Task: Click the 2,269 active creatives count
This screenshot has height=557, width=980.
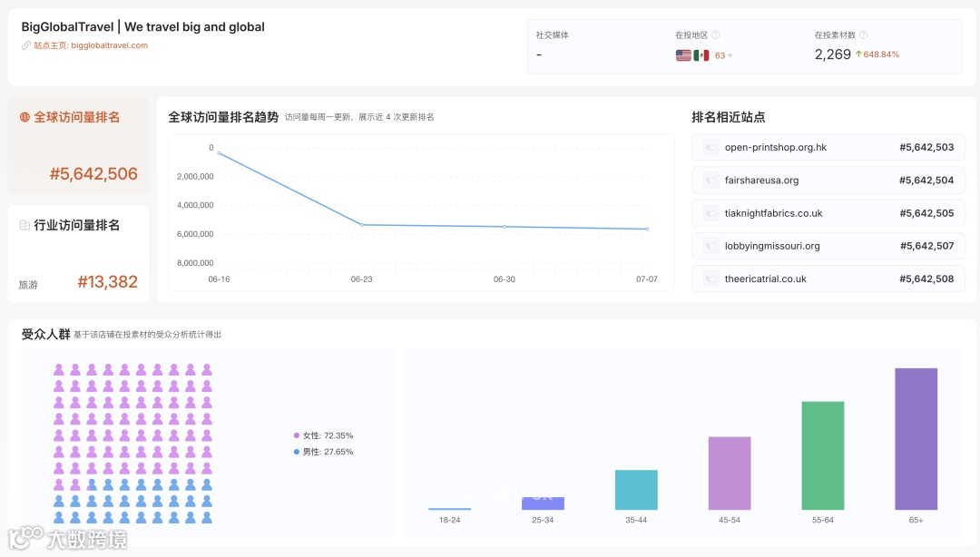Action: [x=832, y=54]
